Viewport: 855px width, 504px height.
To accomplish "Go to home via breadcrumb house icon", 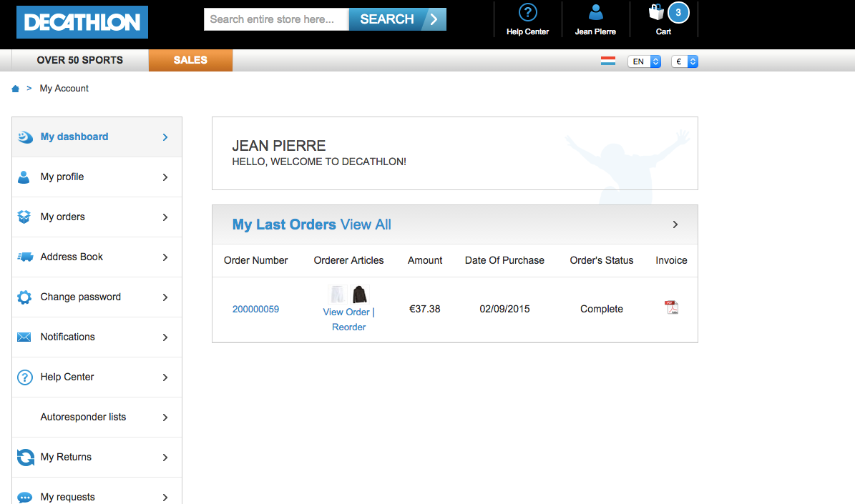I will [15, 88].
